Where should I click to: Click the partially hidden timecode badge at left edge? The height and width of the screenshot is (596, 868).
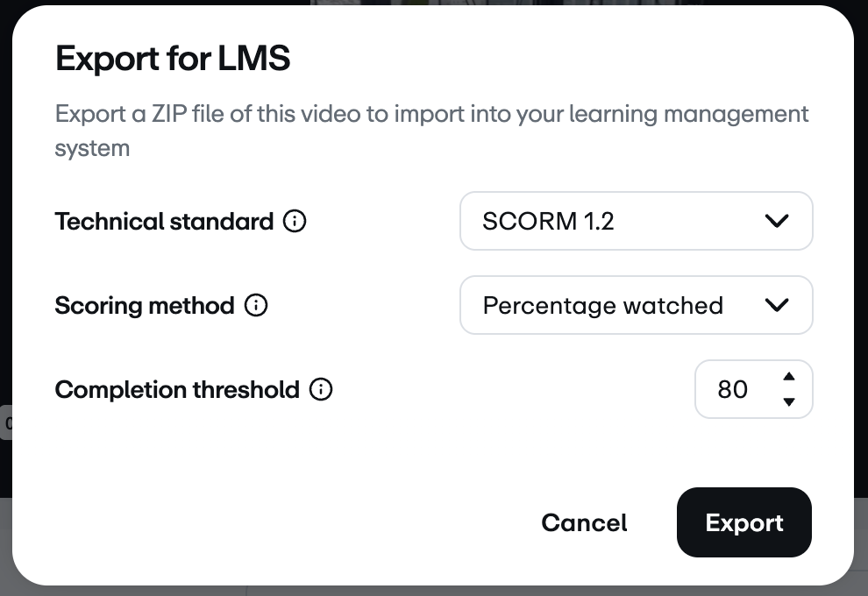6,423
